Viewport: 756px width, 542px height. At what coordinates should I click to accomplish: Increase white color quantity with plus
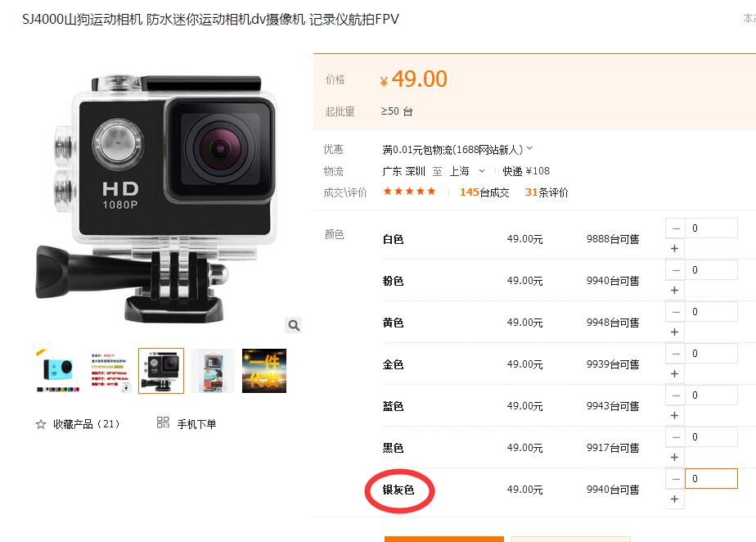(x=674, y=249)
